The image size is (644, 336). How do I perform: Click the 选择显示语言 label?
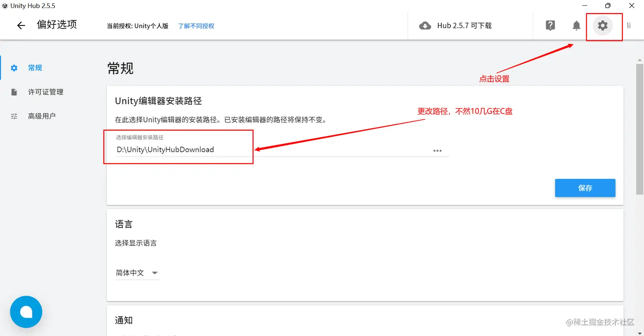(x=136, y=243)
